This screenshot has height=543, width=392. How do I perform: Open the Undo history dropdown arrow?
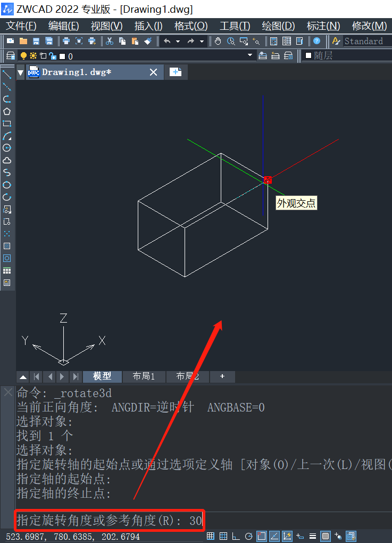pyautogui.click(x=178, y=41)
